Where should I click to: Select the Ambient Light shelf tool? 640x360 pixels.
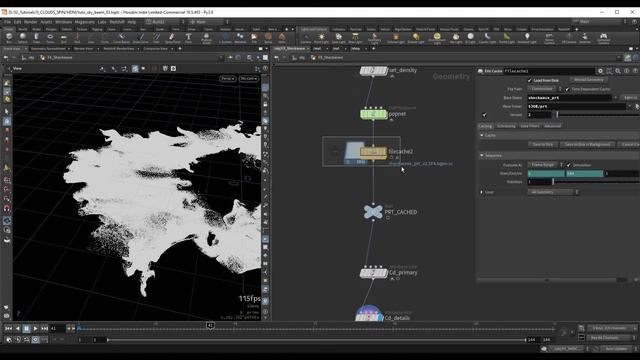click(x=527, y=38)
